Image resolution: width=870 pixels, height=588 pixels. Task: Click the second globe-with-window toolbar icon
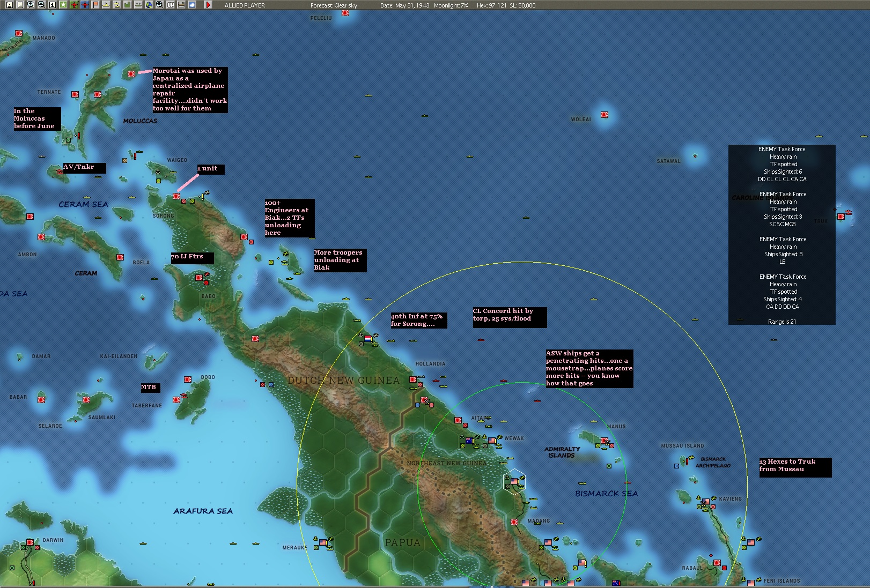coord(41,5)
